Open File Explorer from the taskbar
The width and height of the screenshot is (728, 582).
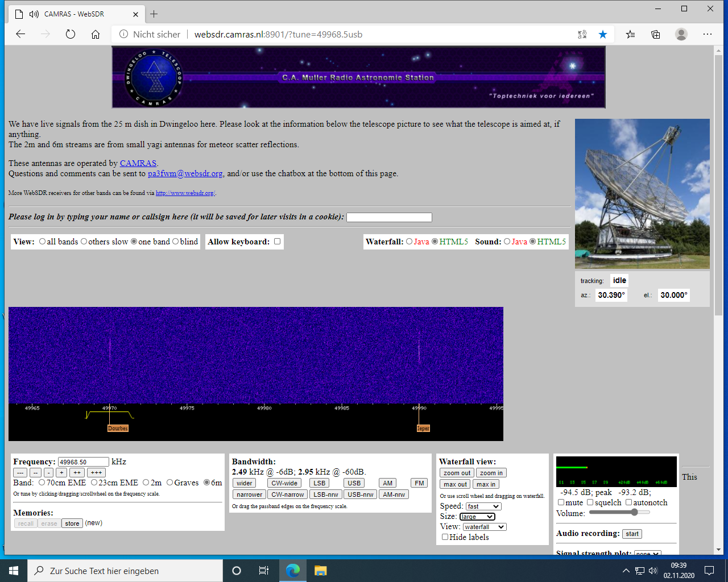tap(320, 571)
